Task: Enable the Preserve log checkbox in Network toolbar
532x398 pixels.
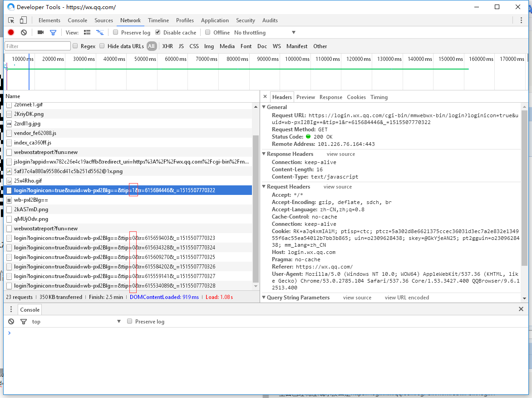Action: click(x=115, y=32)
